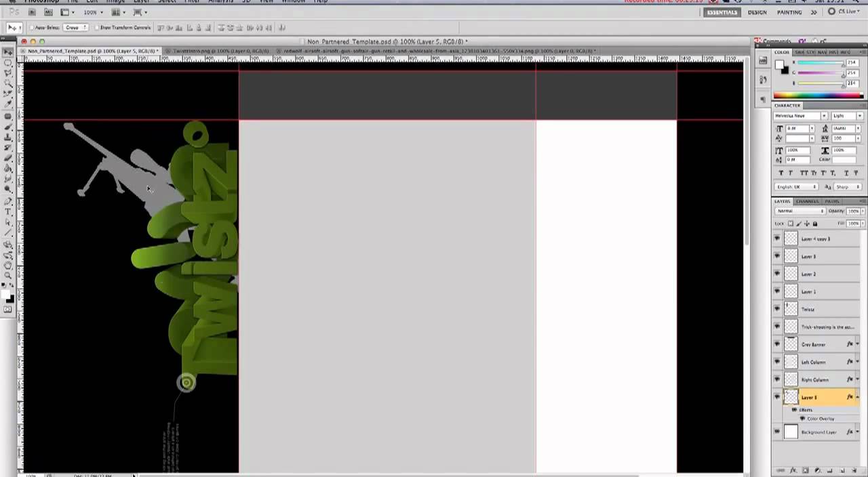Switch to the Channels tab
The width and height of the screenshot is (868, 477).
coord(808,201)
